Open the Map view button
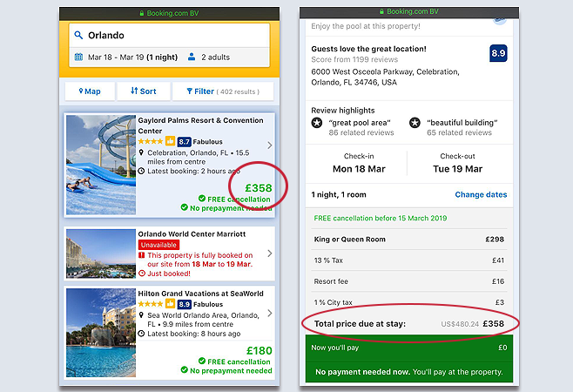The image size is (573, 392). 90,91
